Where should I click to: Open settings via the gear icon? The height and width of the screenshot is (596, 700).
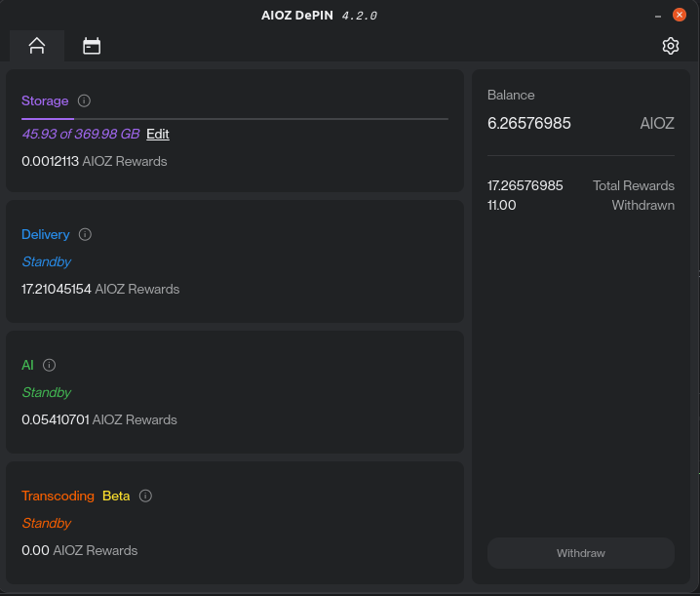pos(670,46)
